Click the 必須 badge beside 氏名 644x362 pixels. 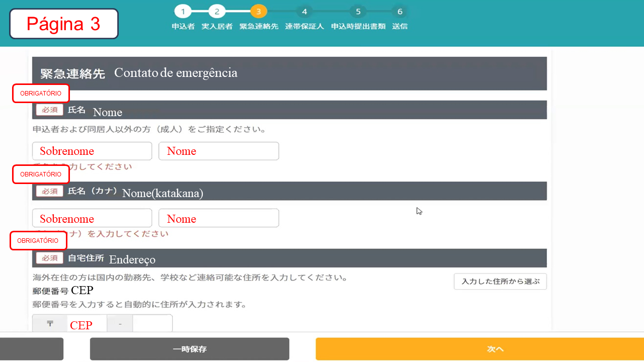[x=49, y=110]
